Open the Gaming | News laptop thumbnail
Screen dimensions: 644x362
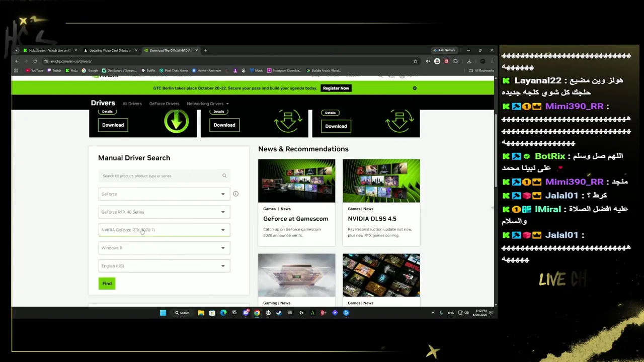296,275
